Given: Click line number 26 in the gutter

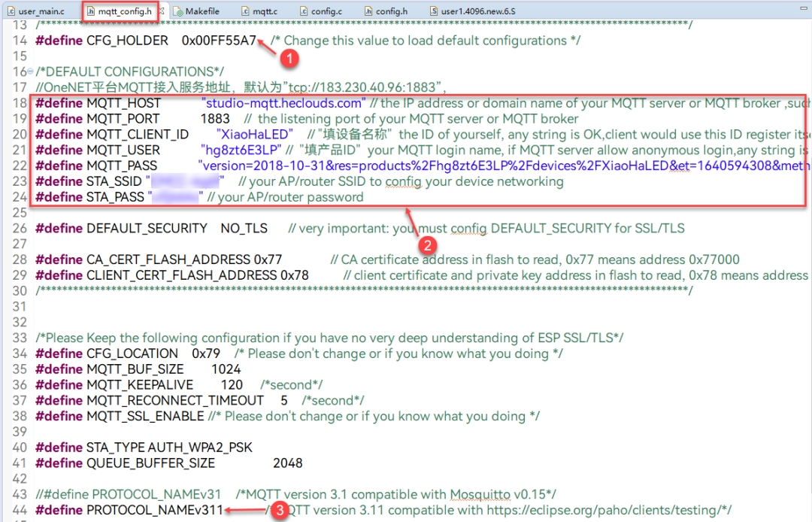Looking at the screenshot, I should [20, 228].
